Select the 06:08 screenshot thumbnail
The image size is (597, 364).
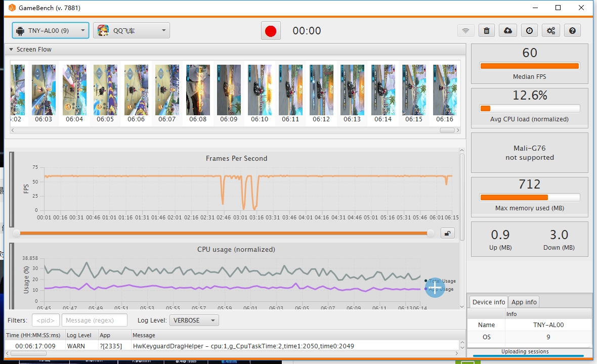point(198,90)
